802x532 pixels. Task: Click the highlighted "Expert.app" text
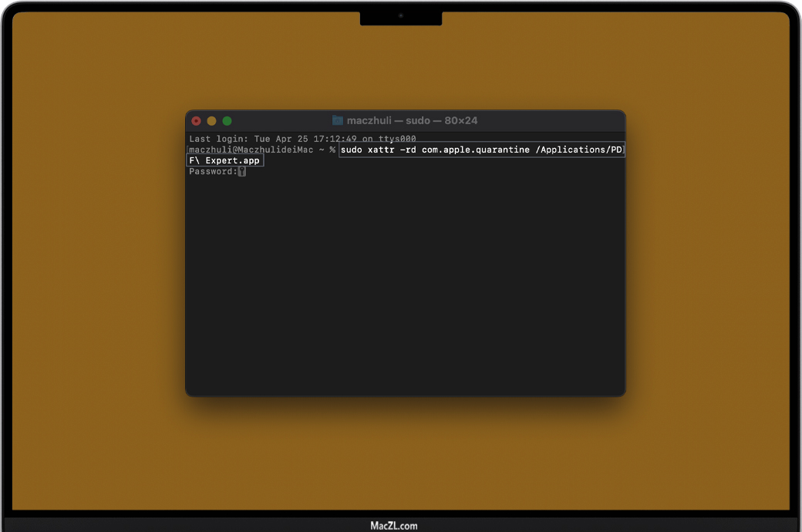[x=232, y=160]
